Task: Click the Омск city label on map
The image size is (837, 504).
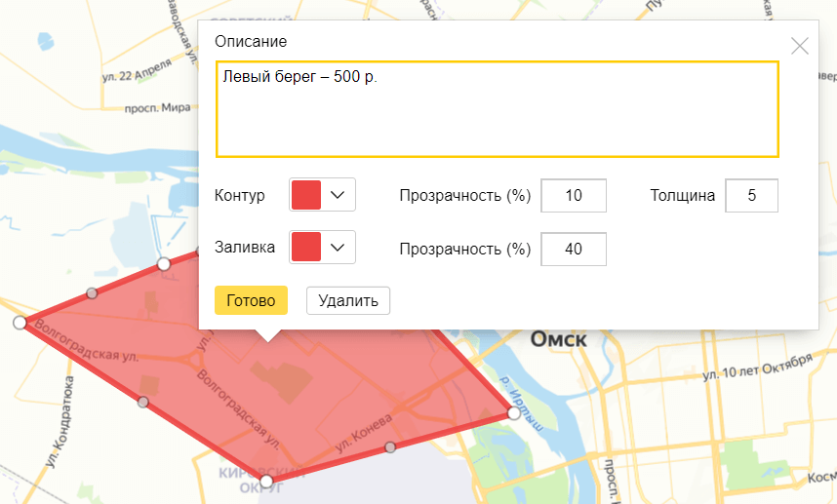Action: click(558, 339)
